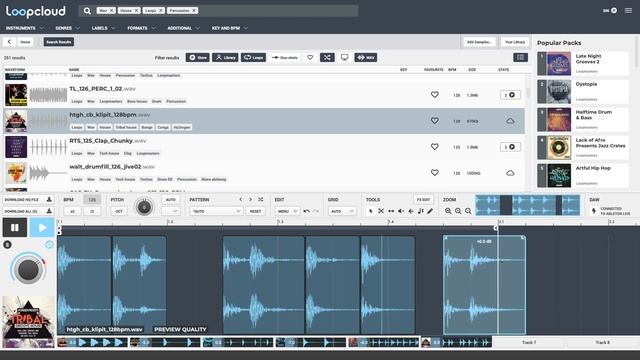Screen dimensions: 640x360
Task: Double the BPM with x2 button
Action: [72, 211]
